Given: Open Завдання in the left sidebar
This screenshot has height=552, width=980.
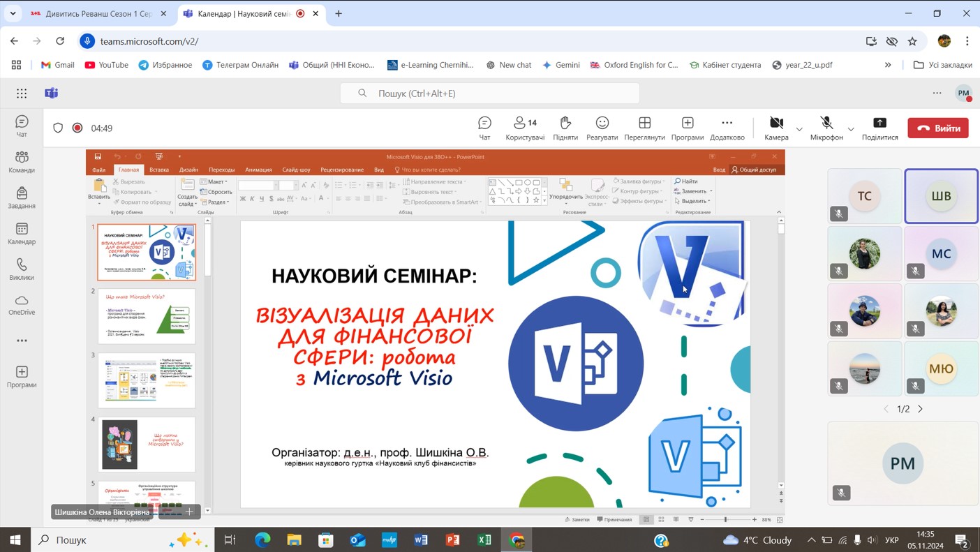Looking at the screenshot, I should [22, 197].
